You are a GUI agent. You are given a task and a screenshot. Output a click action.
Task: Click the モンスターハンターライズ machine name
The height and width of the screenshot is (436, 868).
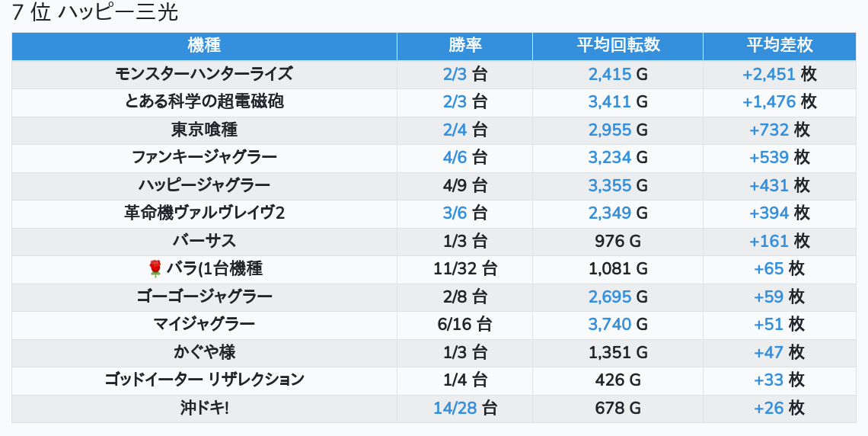click(x=204, y=75)
